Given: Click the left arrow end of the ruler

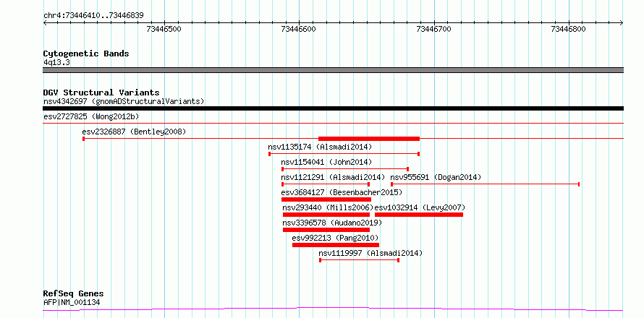Looking at the screenshot, I should point(45,23).
